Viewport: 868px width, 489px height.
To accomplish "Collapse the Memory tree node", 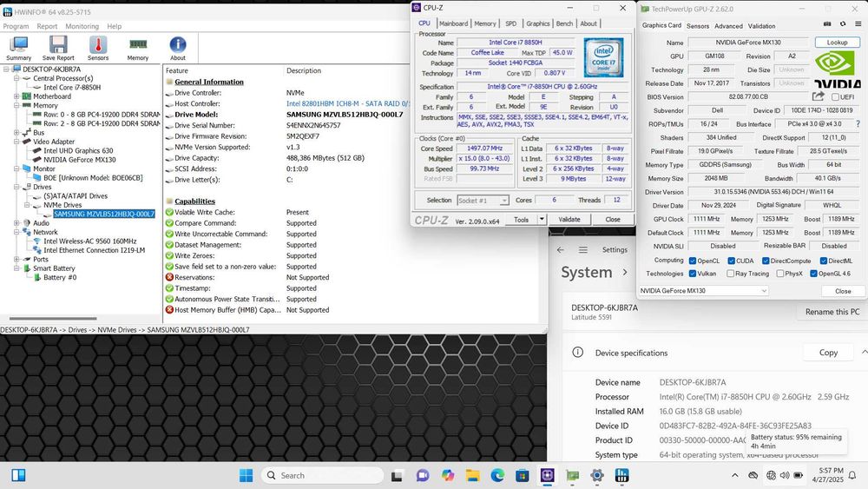I will click(16, 106).
